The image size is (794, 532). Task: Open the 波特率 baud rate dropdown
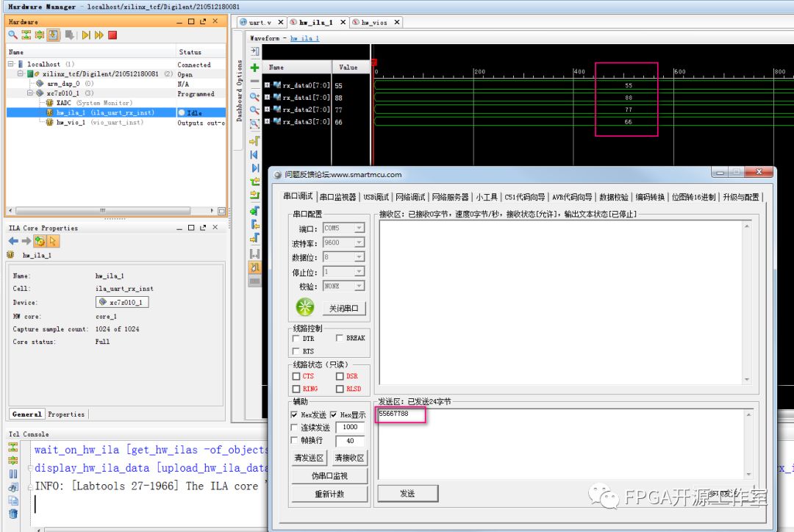click(x=360, y=242)
